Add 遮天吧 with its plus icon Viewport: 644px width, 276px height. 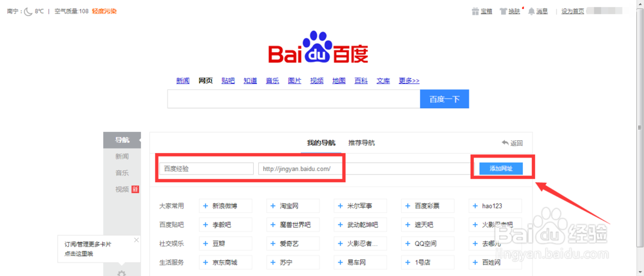[x=408, y=225]
